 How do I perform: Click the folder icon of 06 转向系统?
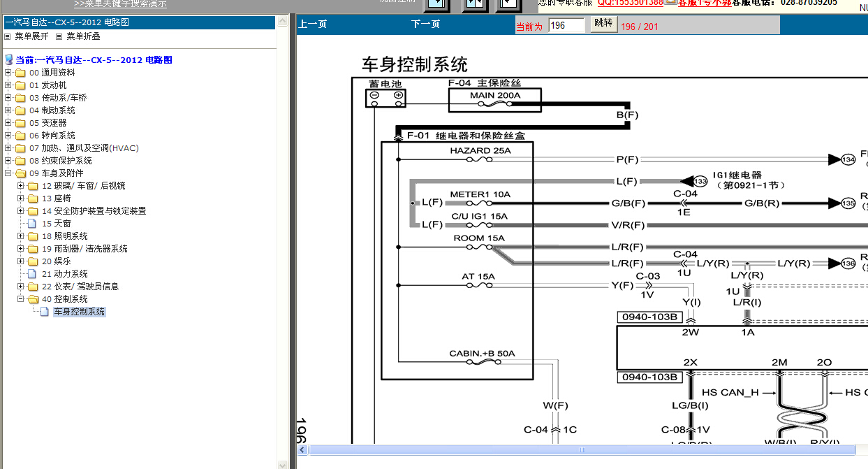pos(20,136)
